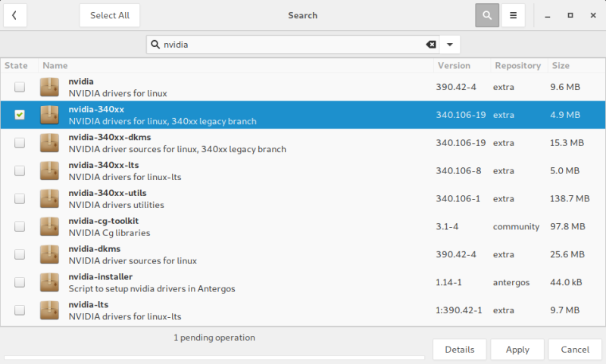Screen dimensions: 606x364
Task: Toggle the search magnifier button
Action: pos(489,15)
